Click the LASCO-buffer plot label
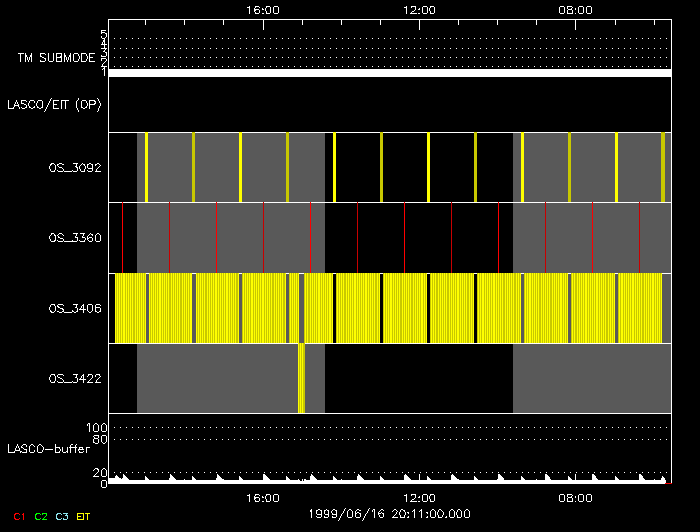 pyautogui.click(x=54, y=448)
